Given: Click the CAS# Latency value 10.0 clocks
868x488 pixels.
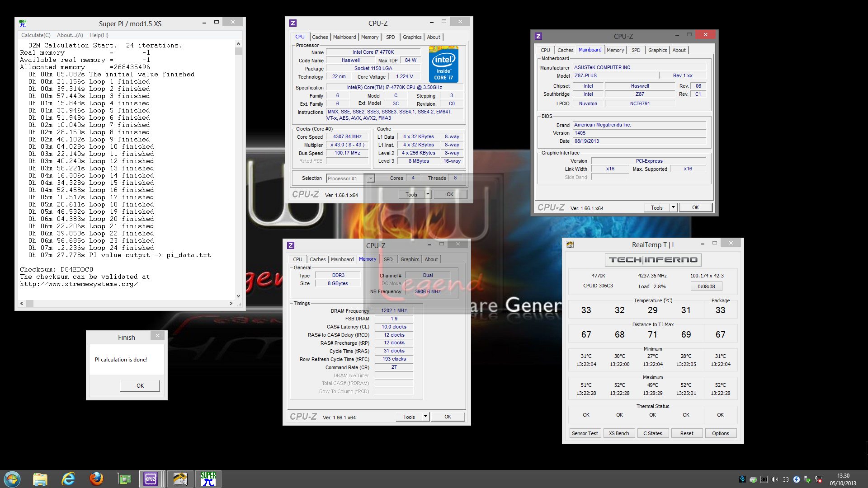Looking at the screenshot, I should [394, 327].
